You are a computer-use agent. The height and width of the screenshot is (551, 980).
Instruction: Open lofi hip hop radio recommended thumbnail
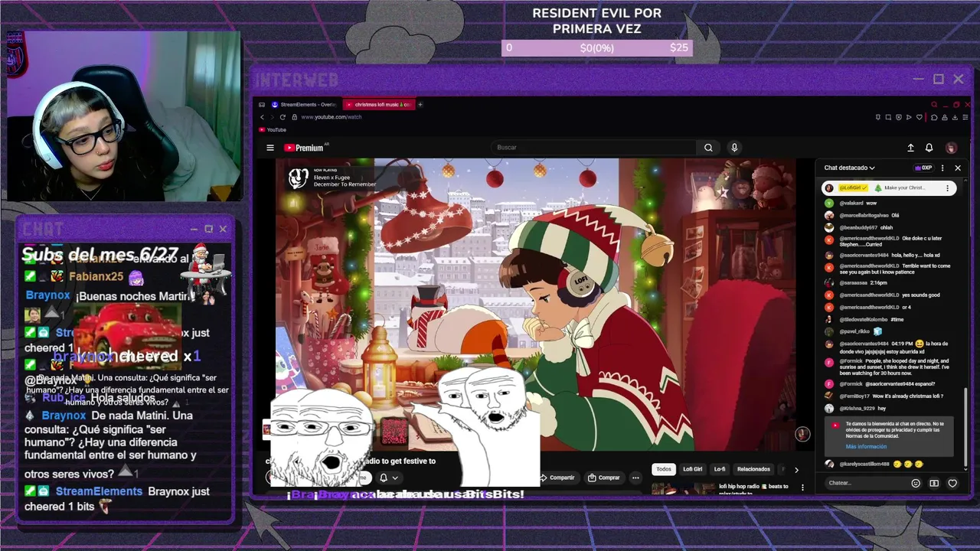tap(684, 488)
